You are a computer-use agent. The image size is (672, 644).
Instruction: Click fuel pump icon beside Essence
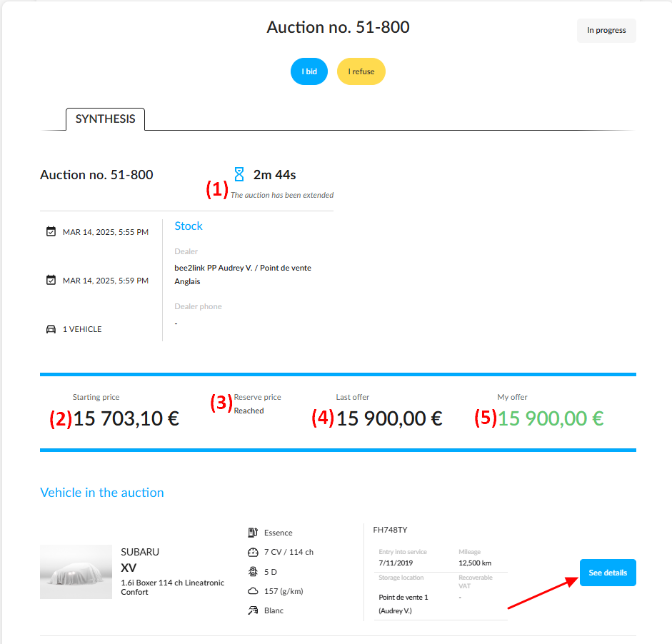253,532
